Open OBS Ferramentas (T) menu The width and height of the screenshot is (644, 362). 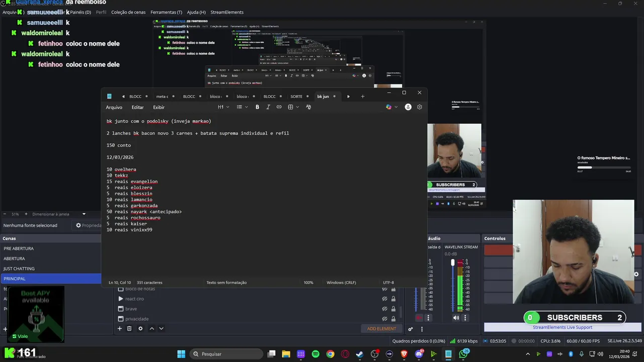[x=167, y=12]
